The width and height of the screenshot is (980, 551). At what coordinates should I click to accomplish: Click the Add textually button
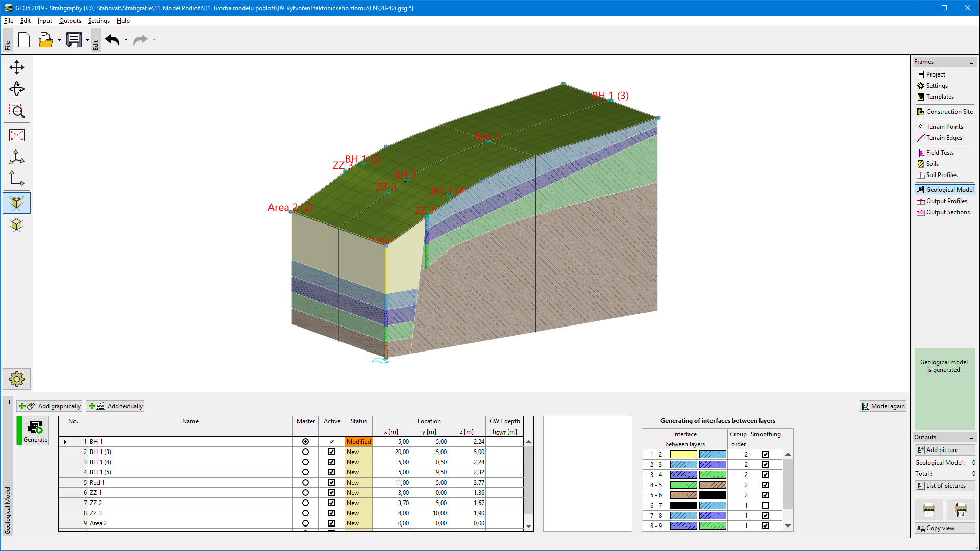point(115,406)
